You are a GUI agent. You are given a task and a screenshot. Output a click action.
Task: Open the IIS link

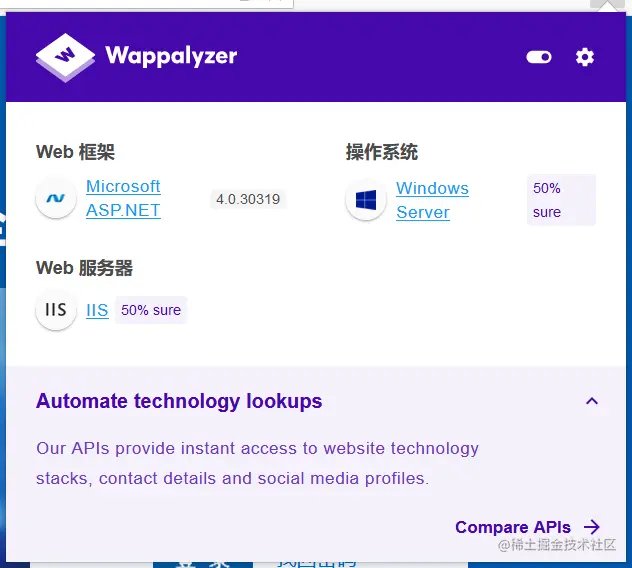97,310
